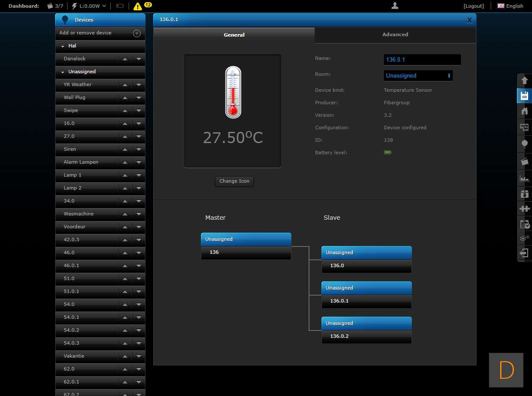Image resolution: width=532 pixels, height=396 pixels.
Task: Click the yellow warning notifications icon
Action: pyautogui.click(x=138, y=6)
